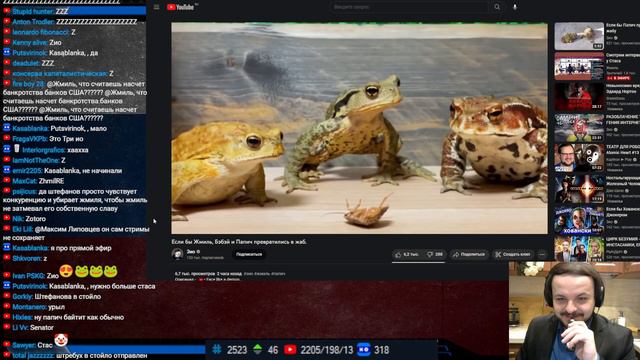The height and width of the screenshot is (360, 640).
Task: Click the frog video player
Action: point(359,128)
